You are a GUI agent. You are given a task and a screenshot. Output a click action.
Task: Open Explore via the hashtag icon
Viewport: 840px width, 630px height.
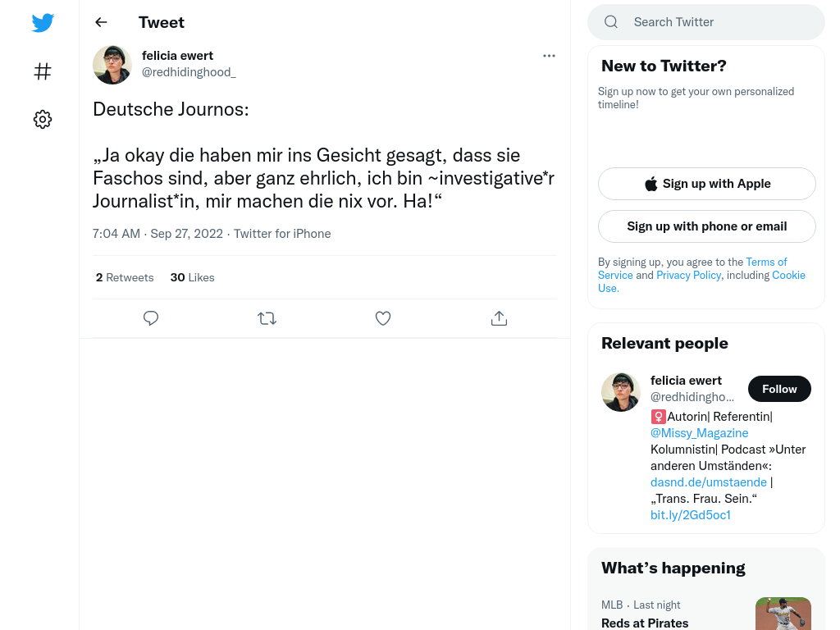point(43,71)
